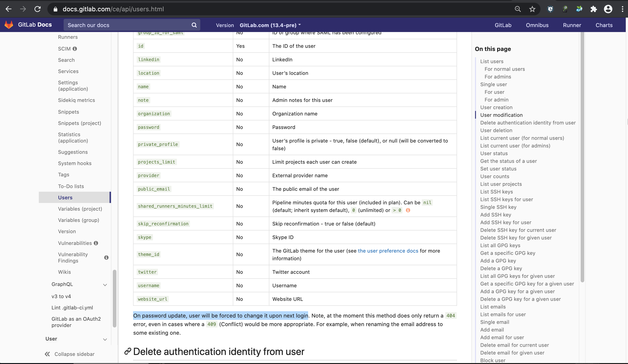Jump to Delete authentication identity from user
Viewport: 628px width, 364px height.
(528, 123)
